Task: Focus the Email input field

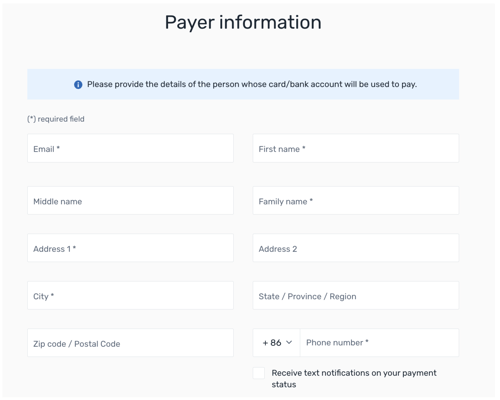Action: [x=130, y=148]
